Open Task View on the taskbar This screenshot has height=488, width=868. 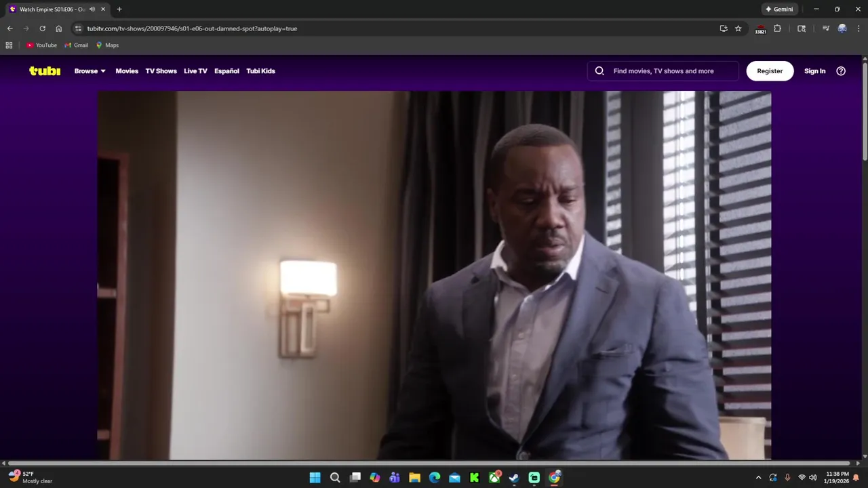point(355,478)
